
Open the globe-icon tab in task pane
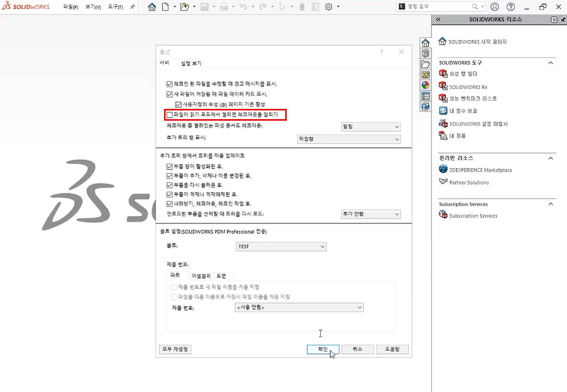click(x=425, y=107)
